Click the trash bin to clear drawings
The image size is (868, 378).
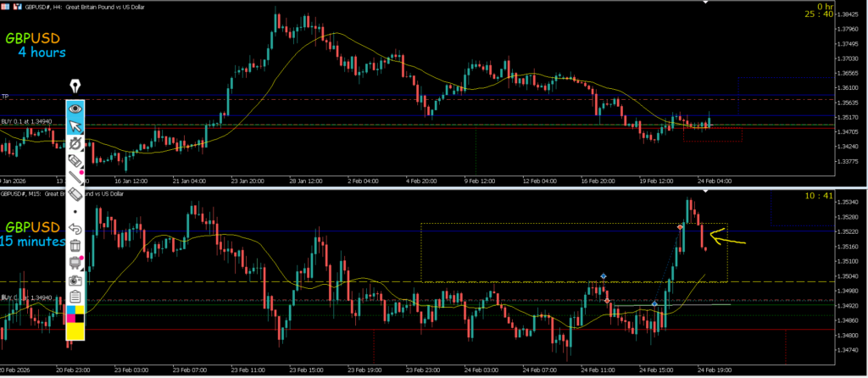75,246
